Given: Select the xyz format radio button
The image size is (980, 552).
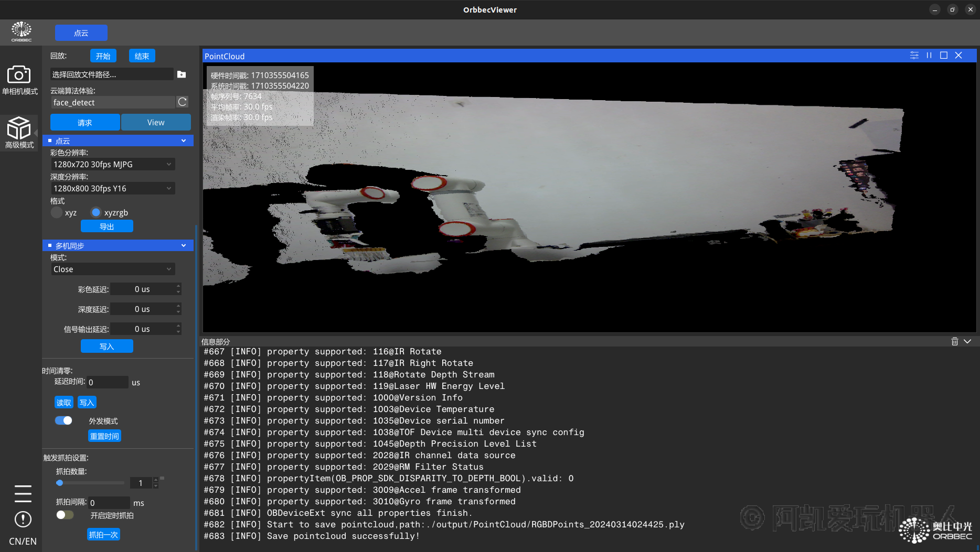Looking at the screenshot, I should (x=57, y=212).
